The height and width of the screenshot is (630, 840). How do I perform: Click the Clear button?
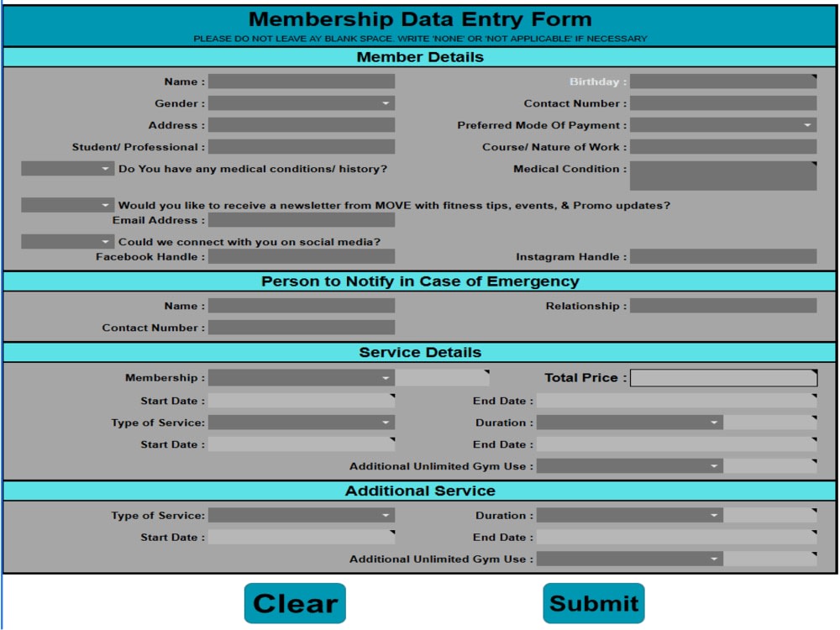click(x=295, y=603)
